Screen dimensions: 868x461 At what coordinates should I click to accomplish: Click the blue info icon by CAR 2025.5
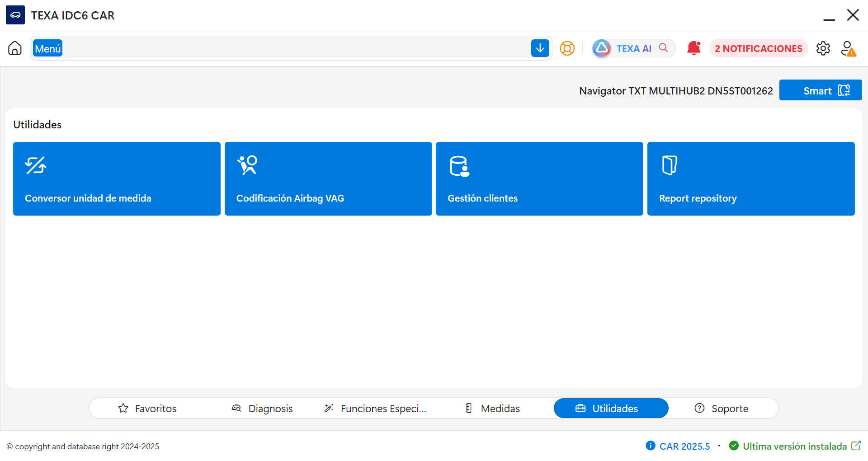pyautogui.click(x=651, y=446)
